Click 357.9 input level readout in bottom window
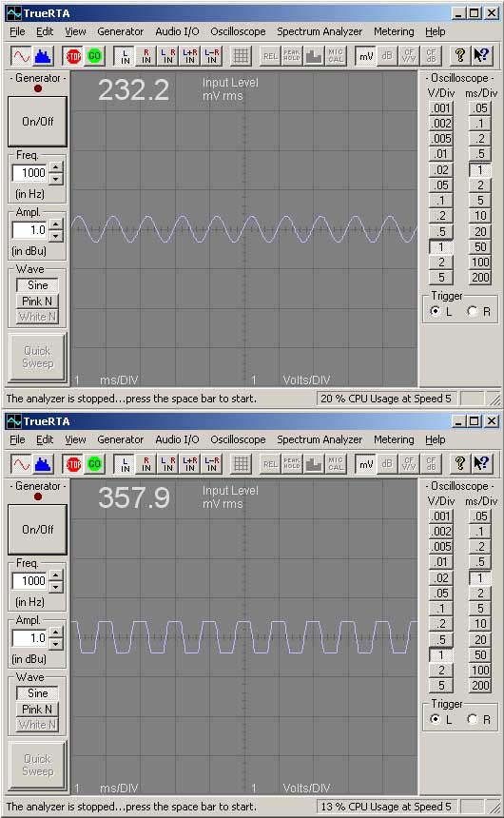Screen dimensions: 504x818 (133, 497)
